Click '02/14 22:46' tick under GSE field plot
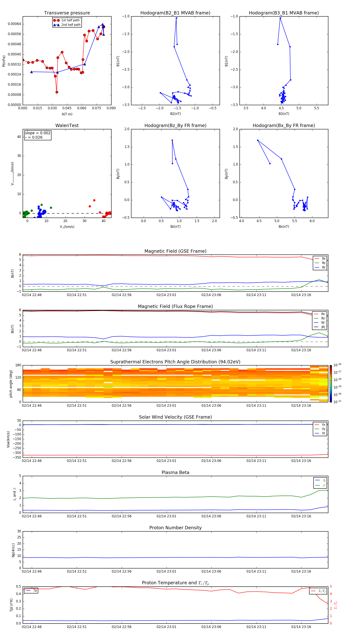351x644 pixels. click(32, 295)
